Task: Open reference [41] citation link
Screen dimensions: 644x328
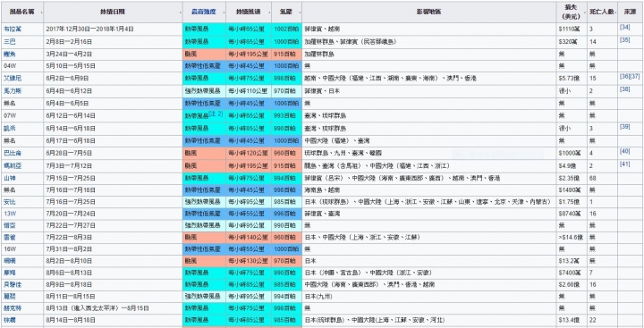Action: click(624, 164)
